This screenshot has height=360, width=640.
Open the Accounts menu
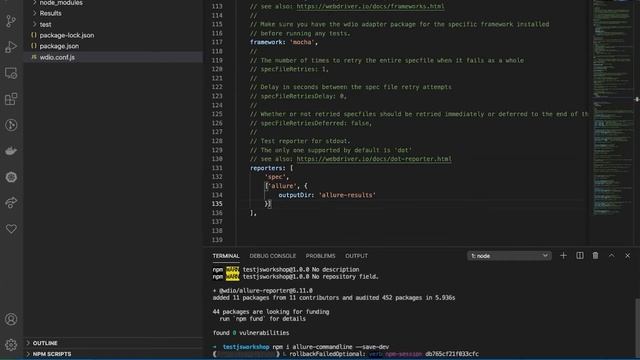click(11, 319)
